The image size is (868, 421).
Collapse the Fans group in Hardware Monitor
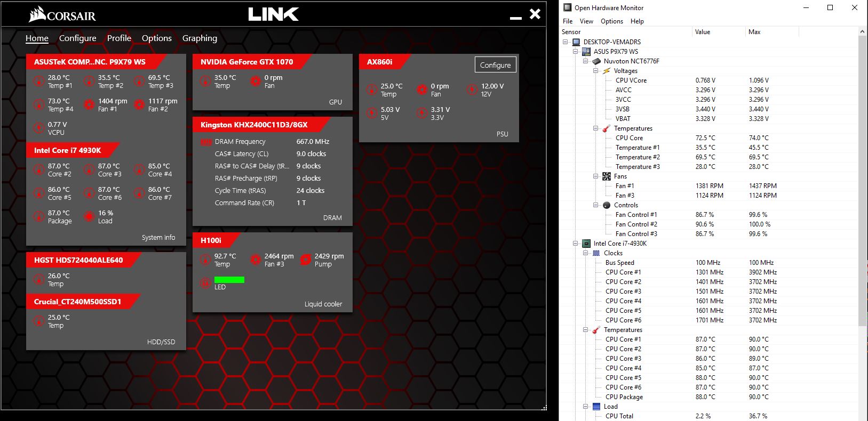click(x=596, y=176)
